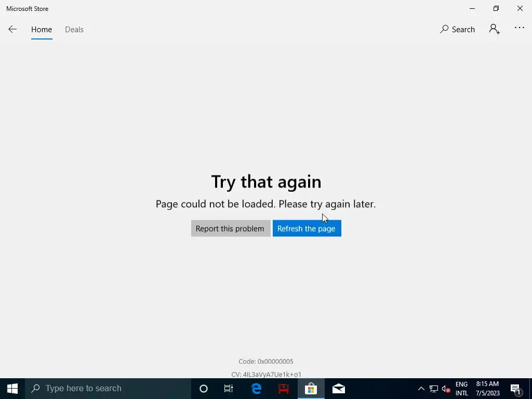
Task: Click Refresh the page button
Action: pyautogui.click(x=307, y=229)
